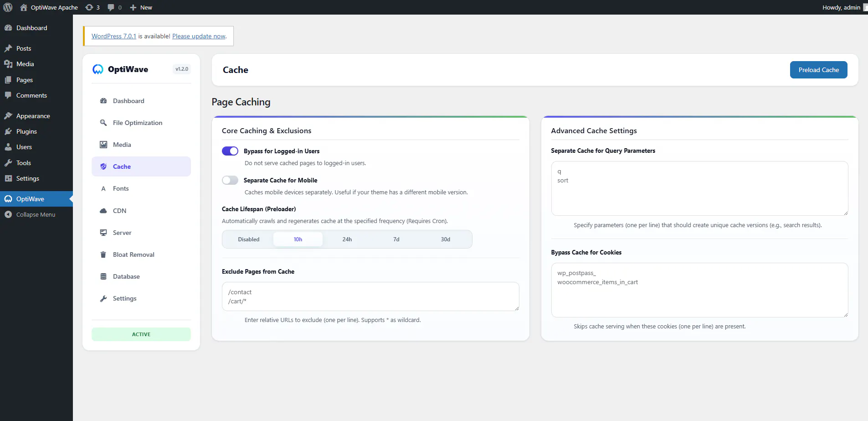The height and width of the screenshot is (421, 868).
Task: Click the OptiWave logo icon in plugin panel
Action: [98, 69]
